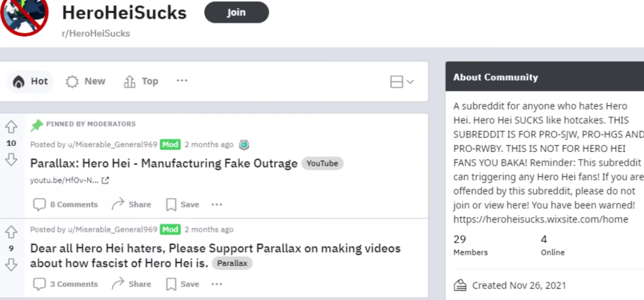Open more options for the pinned post
This screenshot has height=300, width=644.
[216, 204]
